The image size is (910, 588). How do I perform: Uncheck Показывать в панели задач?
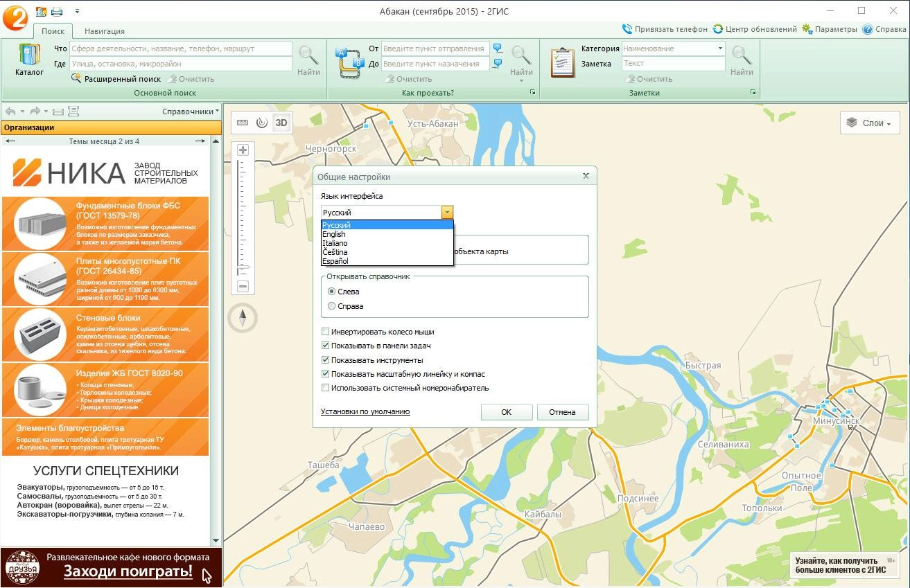pos(326,346)
